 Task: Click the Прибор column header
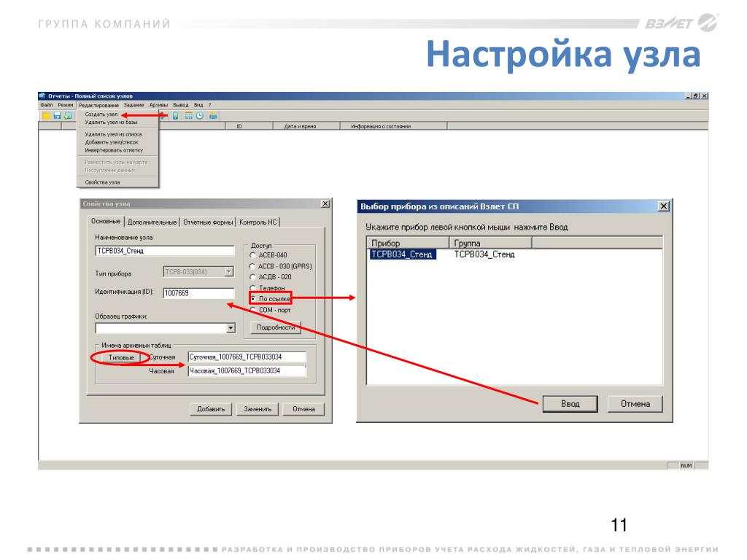[x=409, y=243]
